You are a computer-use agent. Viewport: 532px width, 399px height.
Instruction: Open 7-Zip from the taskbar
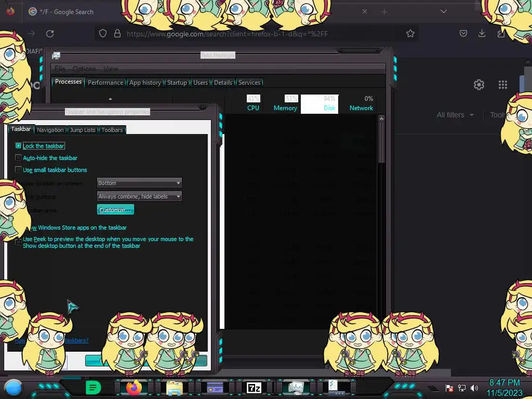pos(254,388)
